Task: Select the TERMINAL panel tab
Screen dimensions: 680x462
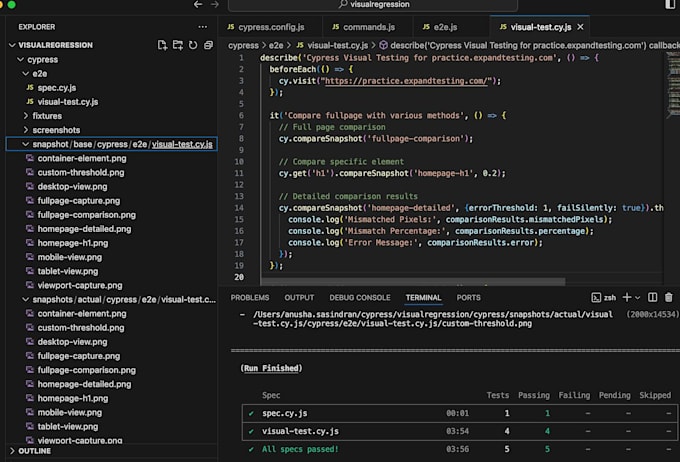Action: click(x=423, y=298)
